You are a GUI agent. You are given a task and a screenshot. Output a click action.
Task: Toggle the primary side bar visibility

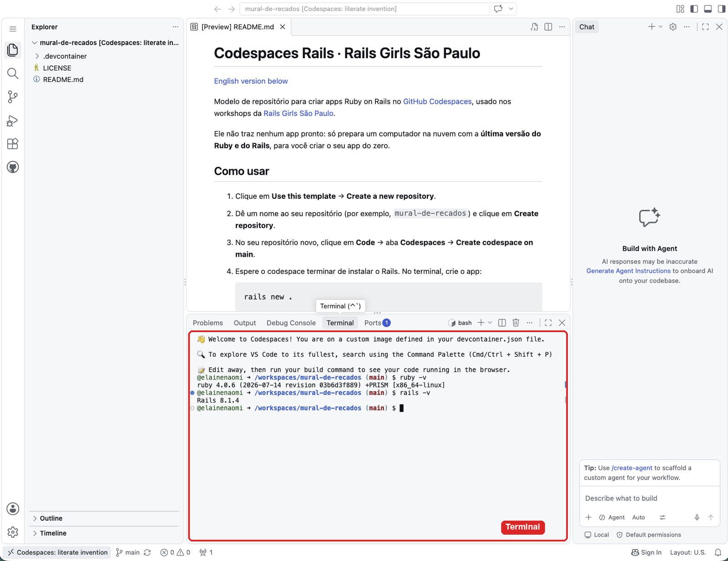[x=694, y=9]
